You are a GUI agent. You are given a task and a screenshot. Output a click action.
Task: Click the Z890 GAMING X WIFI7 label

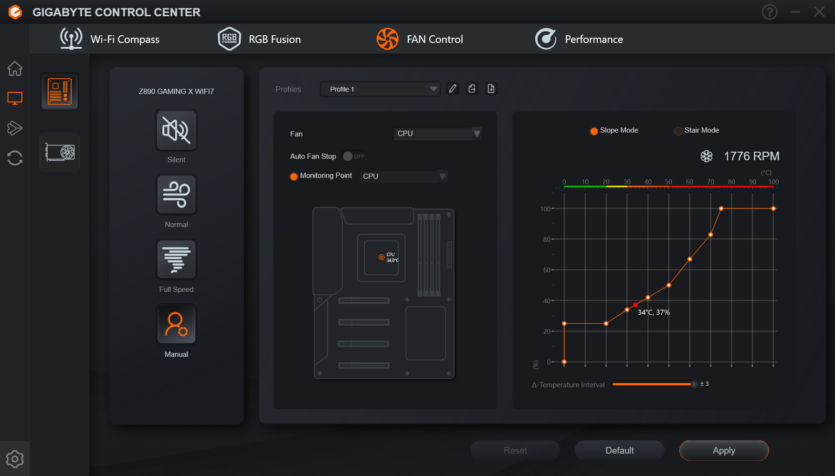pos(176,91)
